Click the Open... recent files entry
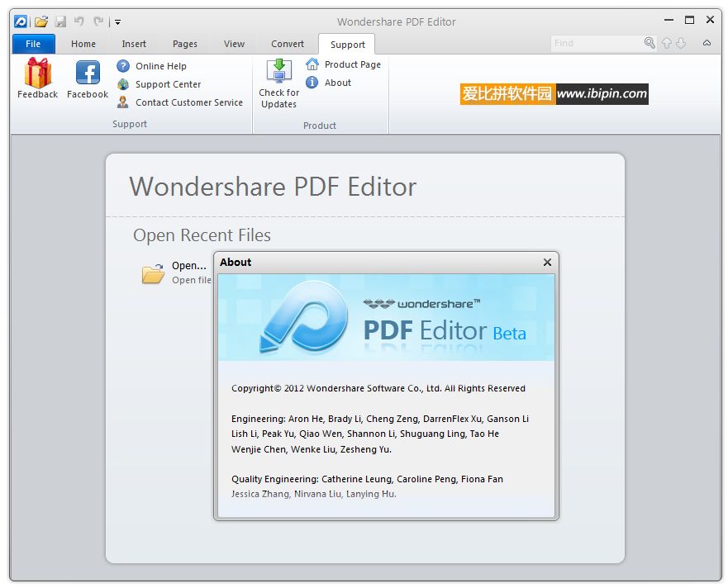Image resolution: width=728 pixels, height=588 pixels. pyautogui.click(x=189, y=265)
